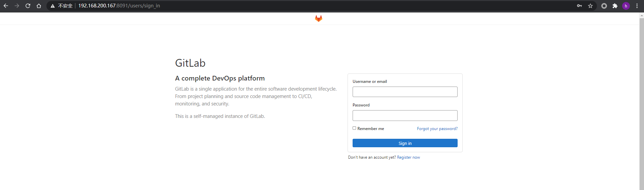Focus the Username or email field
The image size is (644, 190).
405,92
